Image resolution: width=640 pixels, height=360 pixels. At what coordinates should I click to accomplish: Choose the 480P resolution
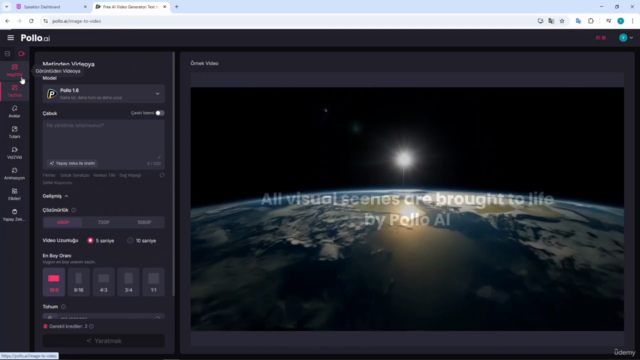63,222
